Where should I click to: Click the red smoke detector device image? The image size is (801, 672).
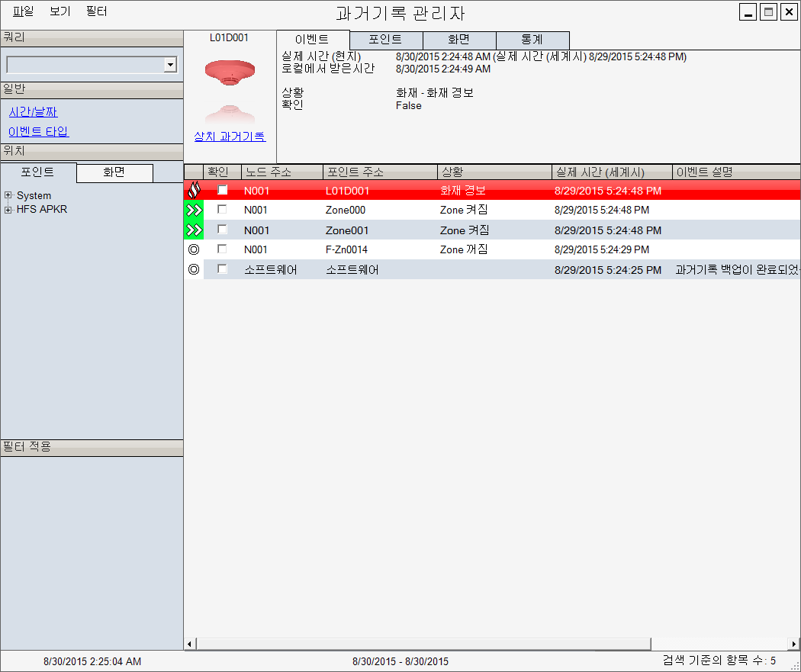tap(229, 70)
